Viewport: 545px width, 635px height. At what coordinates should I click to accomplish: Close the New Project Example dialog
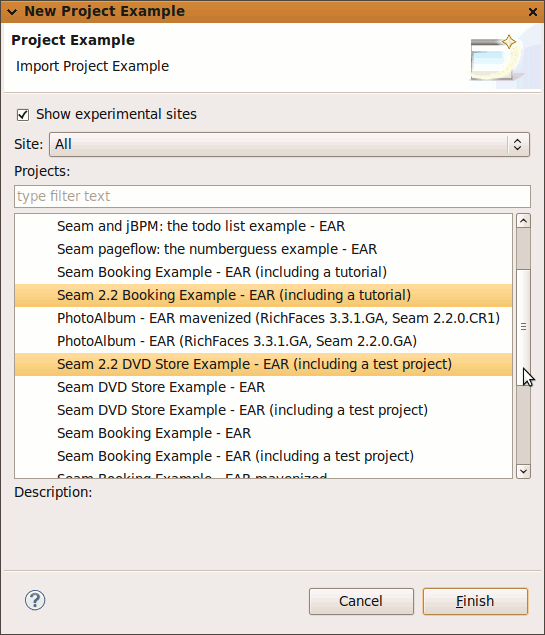click(533, 12)
